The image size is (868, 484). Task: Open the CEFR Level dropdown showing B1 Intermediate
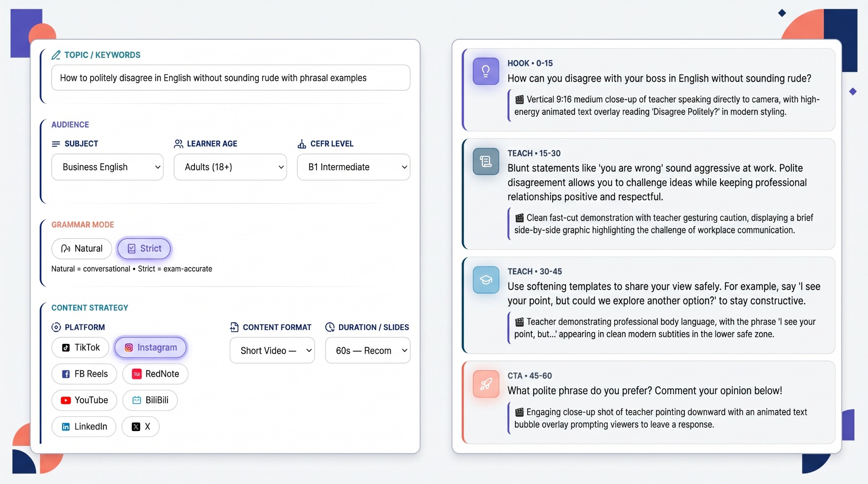(x=353, y=167)
